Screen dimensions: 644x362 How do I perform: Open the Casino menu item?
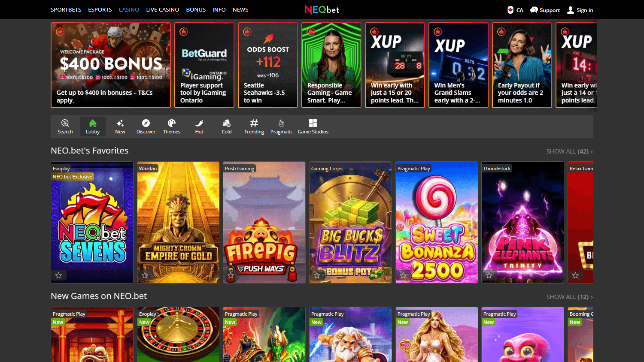coord(129,9)
